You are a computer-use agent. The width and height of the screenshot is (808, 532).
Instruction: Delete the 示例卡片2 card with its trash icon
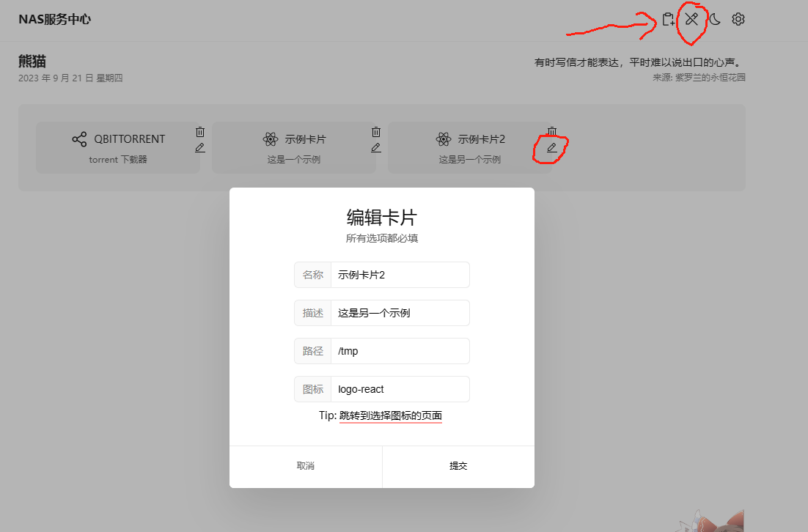click(552, 131)
